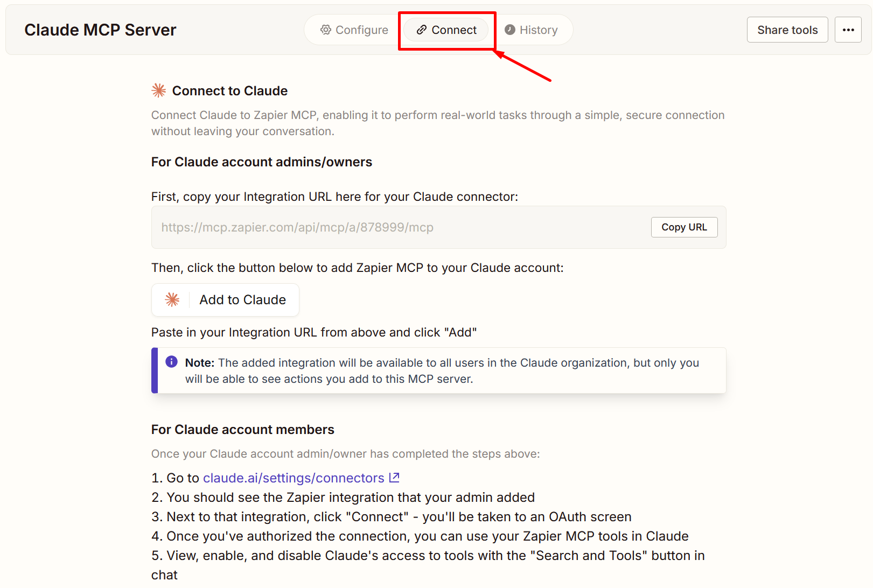
Task: Click the For Claude account members heading
Action: [242, 430]
